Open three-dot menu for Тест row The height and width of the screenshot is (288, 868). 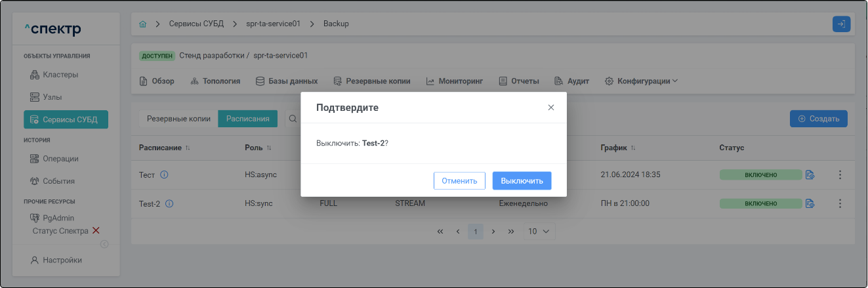(x=839, y=175)
